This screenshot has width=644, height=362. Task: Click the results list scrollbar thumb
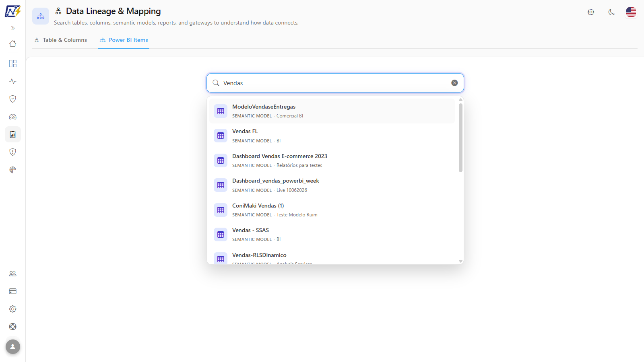[x=460, y=138]
